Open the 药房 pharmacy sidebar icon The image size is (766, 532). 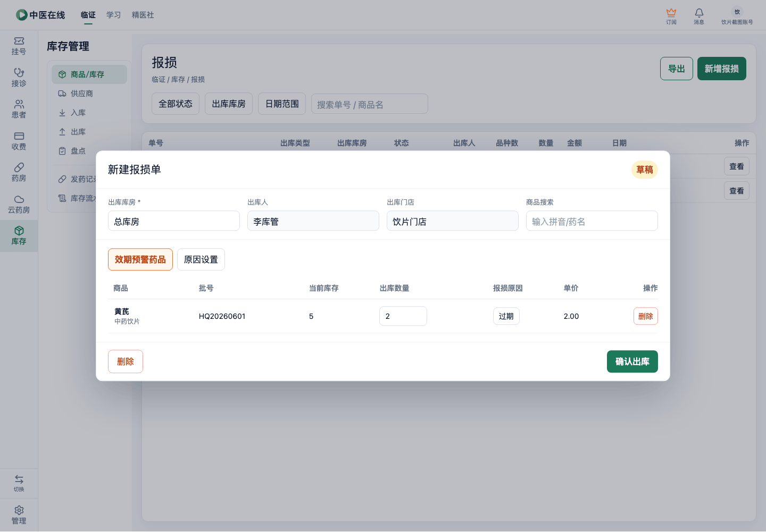19,172
